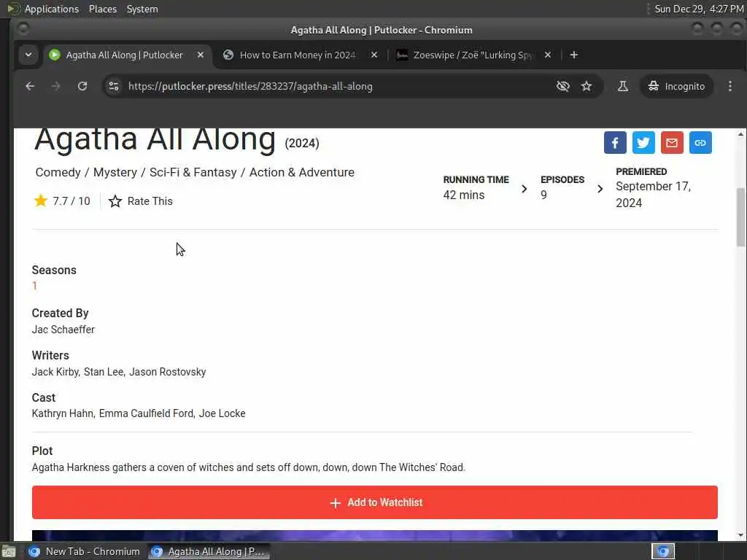This screenshot has height=560, width=747.
Task: Switch to How to Earn Money in 2024 tab
Action: coord(298,55)
